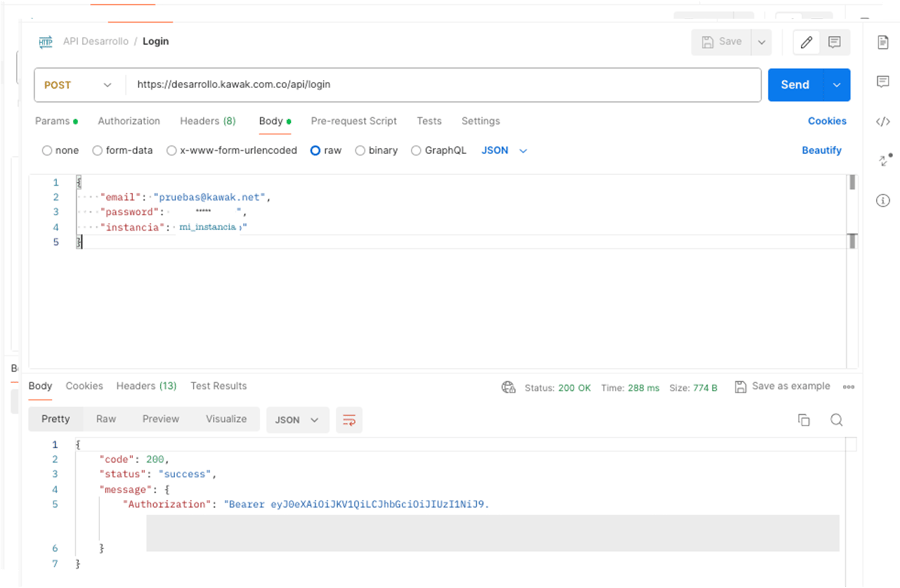Choose the GraphQL body radio button
This screenshot has width=900, height=588.
coord(416,151)
